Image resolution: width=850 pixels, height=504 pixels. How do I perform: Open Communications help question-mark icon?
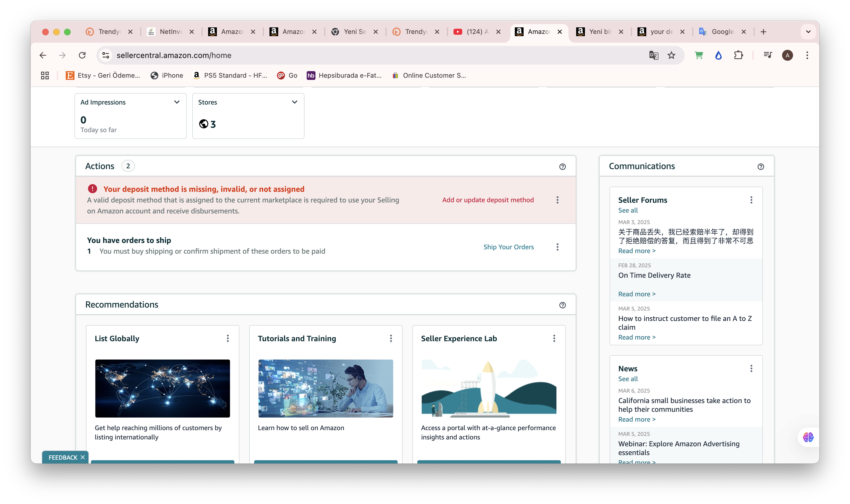[761, 167]
